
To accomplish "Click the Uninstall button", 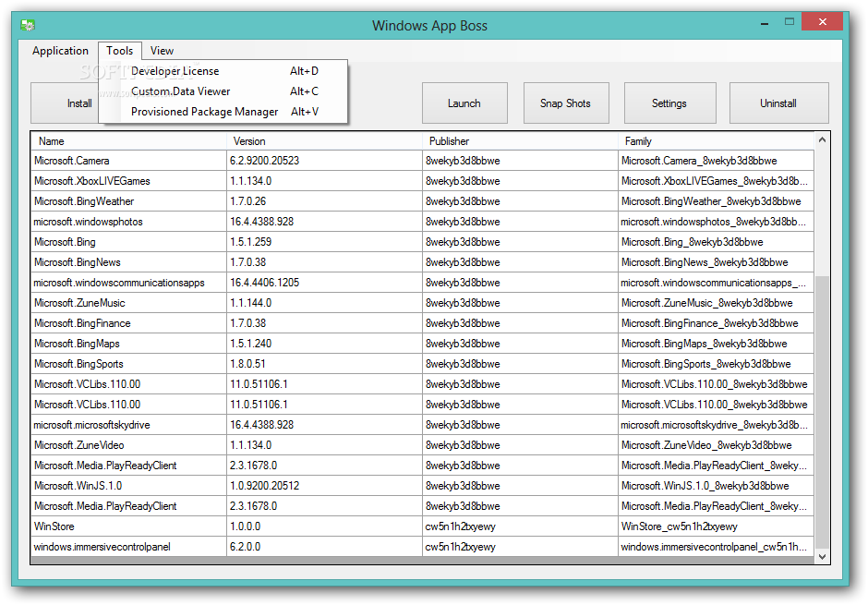I will coord(778,103).
